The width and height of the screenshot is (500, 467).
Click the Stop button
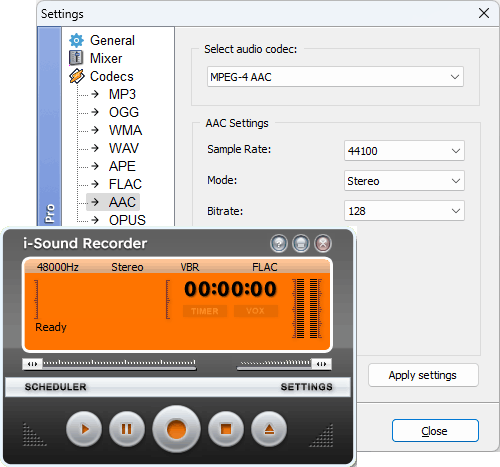[x=226, y=429]
